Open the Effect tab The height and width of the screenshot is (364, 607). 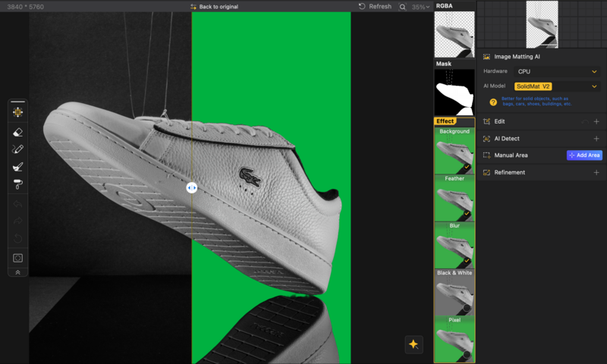click(x=445, y=121)
